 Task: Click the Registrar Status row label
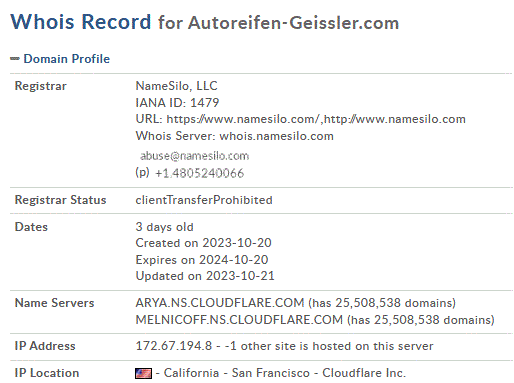click(x=60, y=200)
